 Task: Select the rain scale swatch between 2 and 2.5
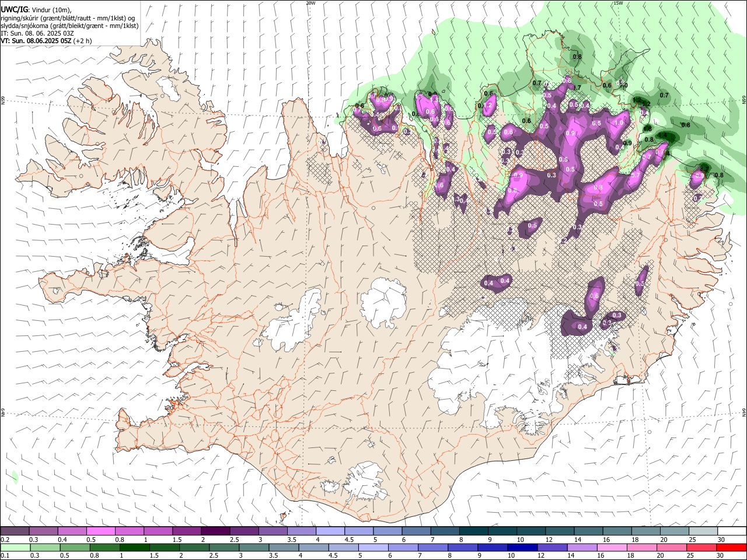point(194,548)
